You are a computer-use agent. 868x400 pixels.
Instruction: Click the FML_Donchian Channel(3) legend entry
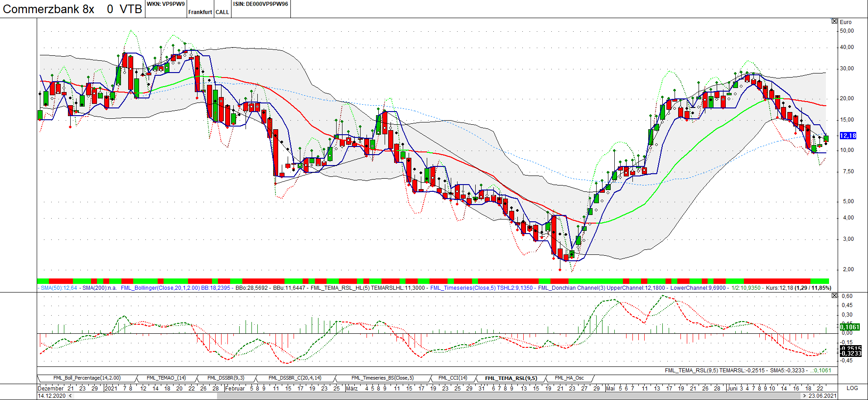[x=571, y=288]
